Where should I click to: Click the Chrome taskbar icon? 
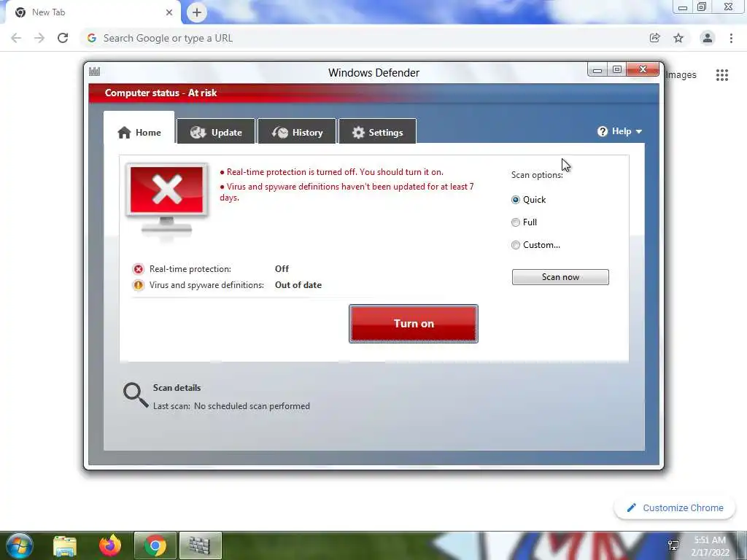point(155,545)
